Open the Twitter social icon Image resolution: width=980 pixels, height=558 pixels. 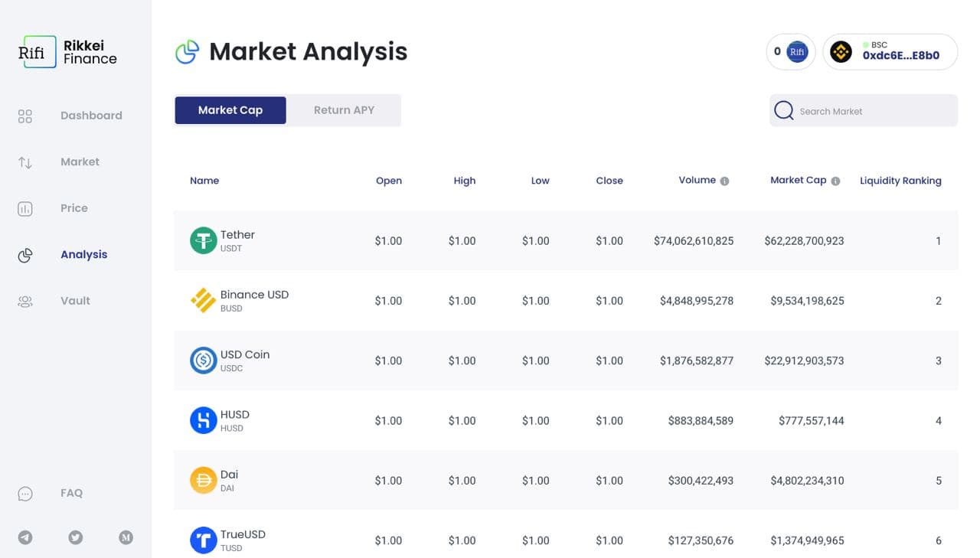pos(75,537)
